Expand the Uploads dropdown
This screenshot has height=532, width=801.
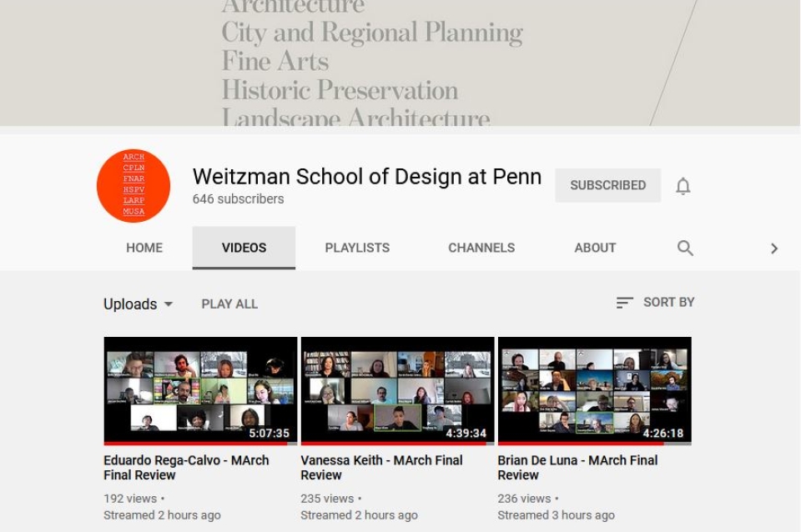click(139, 304)
